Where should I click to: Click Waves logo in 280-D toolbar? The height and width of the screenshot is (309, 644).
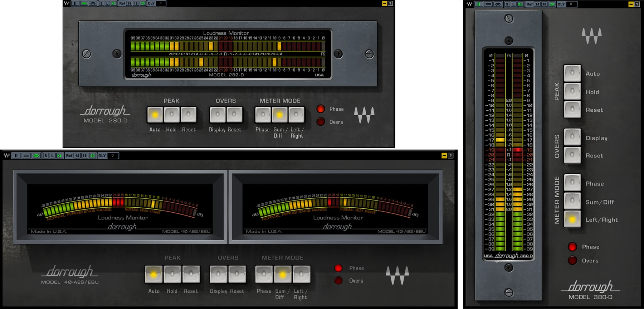coord(67,3)
